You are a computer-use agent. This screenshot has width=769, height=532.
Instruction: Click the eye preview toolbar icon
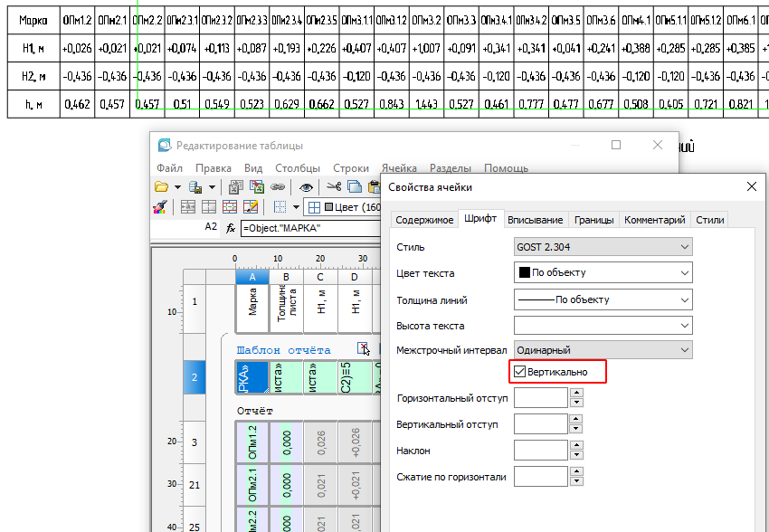click(306, 187)
